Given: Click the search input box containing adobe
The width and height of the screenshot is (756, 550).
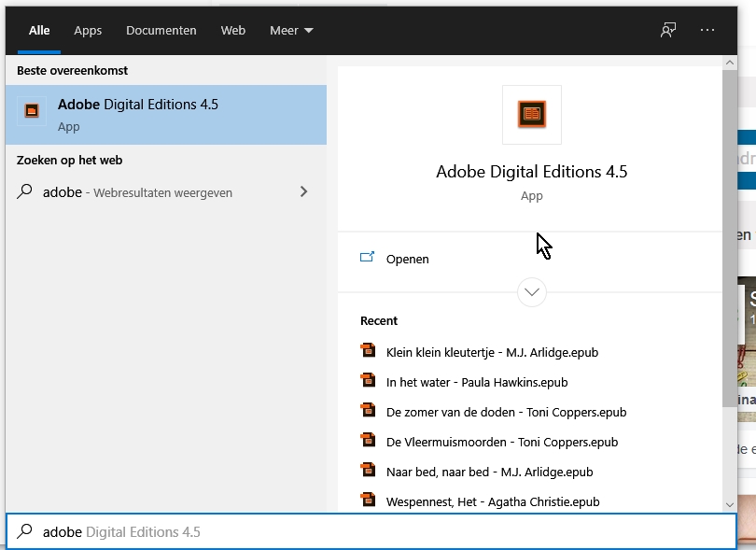Looking at the screenshot, I should tap(373, 531).
